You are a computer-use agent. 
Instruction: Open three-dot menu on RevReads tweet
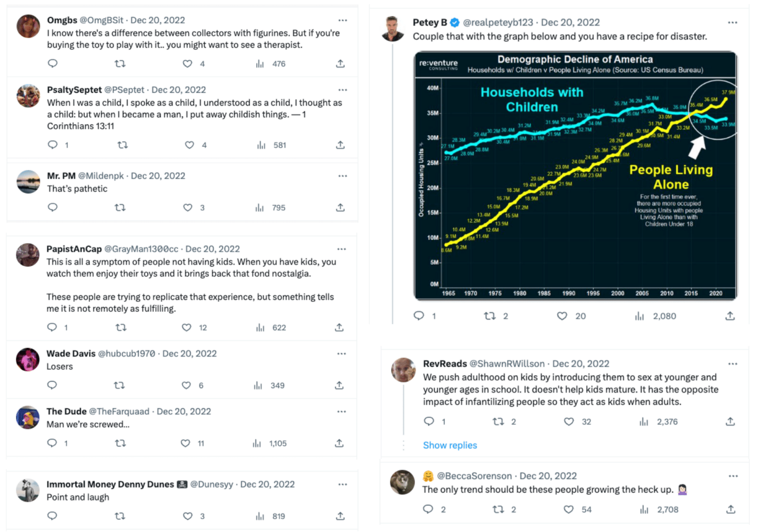(733, 364)
